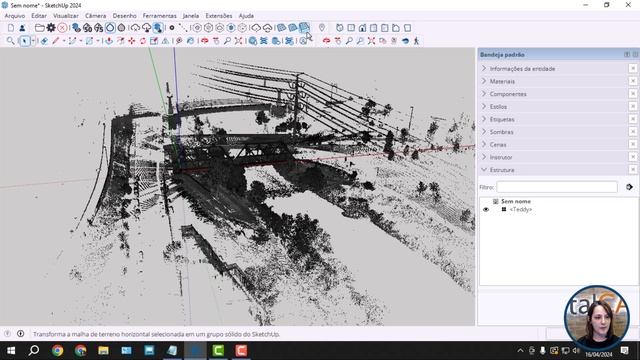Click the Look Around eye tool

405,41
